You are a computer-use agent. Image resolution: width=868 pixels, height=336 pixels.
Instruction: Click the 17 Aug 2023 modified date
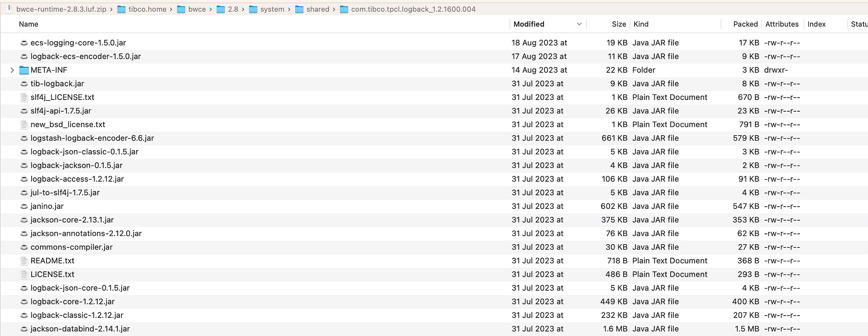pyautogui.click(x=539, y=57)
